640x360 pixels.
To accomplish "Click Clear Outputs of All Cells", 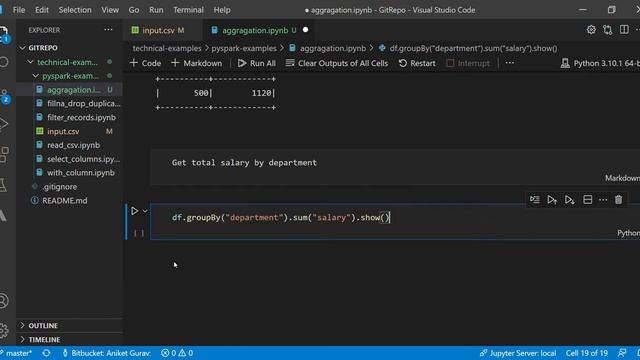I will coord(337,63).
